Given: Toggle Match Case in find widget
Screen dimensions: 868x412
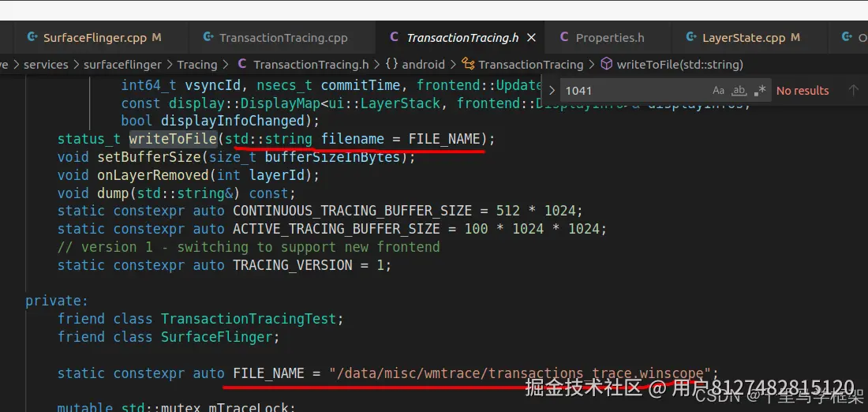Looking at the screenshot, I should [x=719, y=90].
